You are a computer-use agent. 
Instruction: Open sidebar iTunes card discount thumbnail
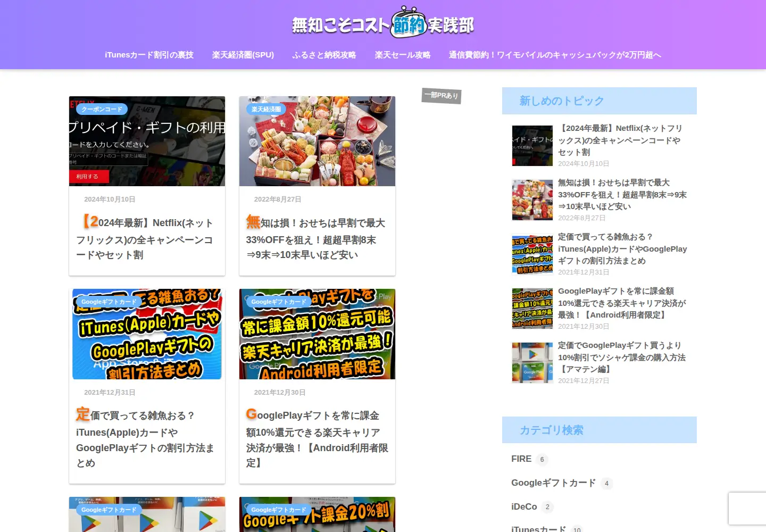coord(532,254)
